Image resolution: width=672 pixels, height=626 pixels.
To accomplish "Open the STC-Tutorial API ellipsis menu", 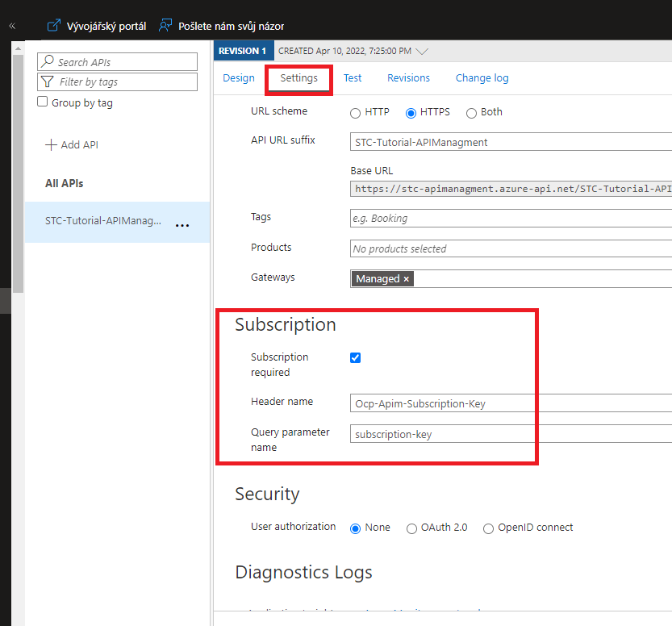I will [182, 225].
